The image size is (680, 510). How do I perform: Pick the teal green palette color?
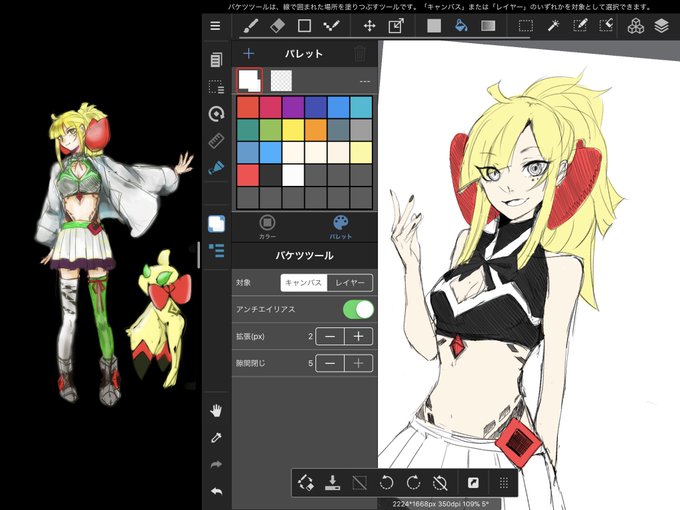[248, 130]
